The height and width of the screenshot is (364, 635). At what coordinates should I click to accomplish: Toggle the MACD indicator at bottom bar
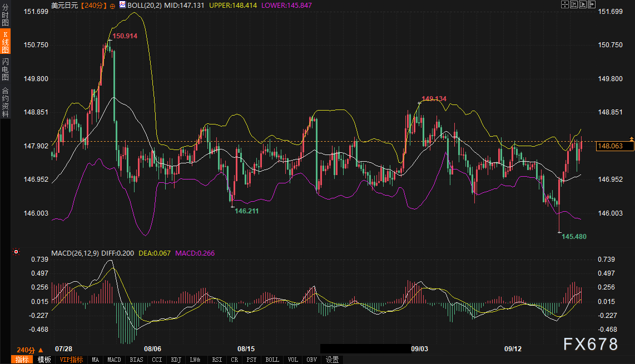[x=114, y=360]
